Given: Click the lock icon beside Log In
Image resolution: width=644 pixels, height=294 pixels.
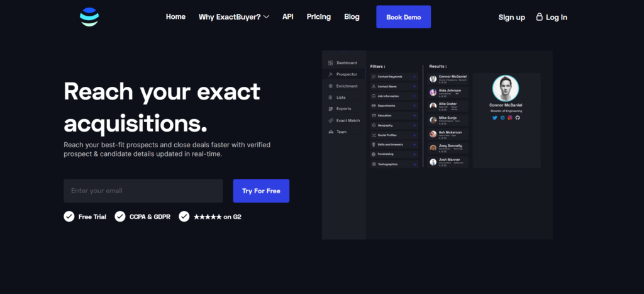Looking at the screenshot, I should point(539,17).
